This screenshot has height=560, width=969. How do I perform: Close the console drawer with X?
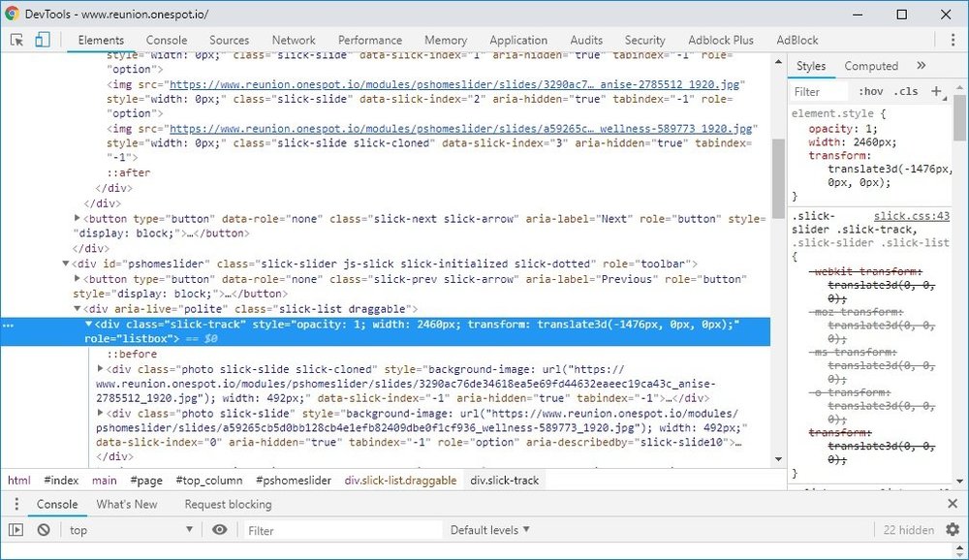pos(953,504)
